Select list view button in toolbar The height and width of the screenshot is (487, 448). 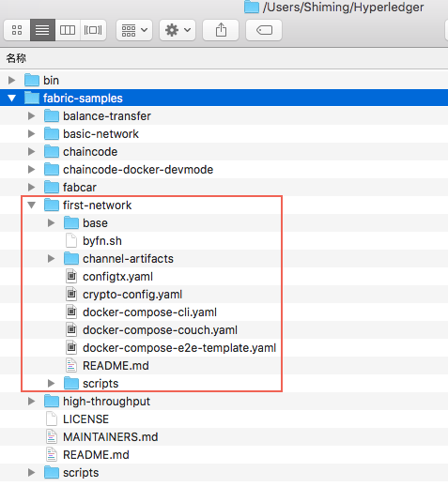click(x=42, y=30)
